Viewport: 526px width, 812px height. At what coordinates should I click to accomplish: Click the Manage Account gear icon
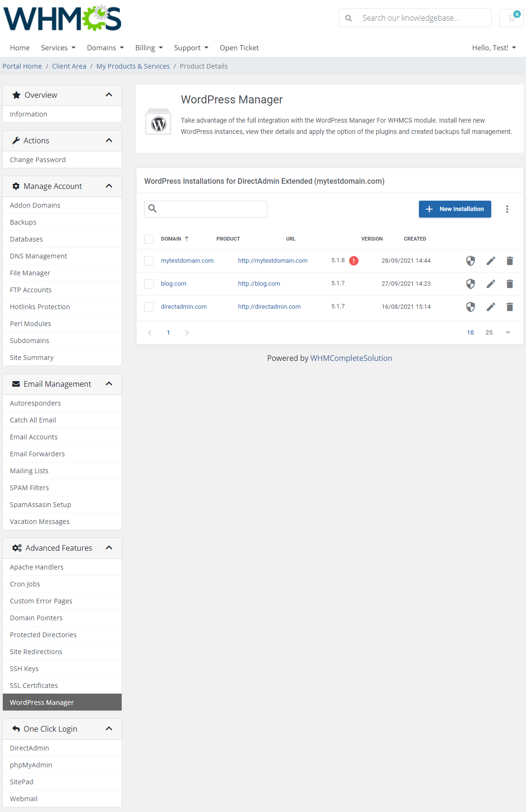coord(16,186)
